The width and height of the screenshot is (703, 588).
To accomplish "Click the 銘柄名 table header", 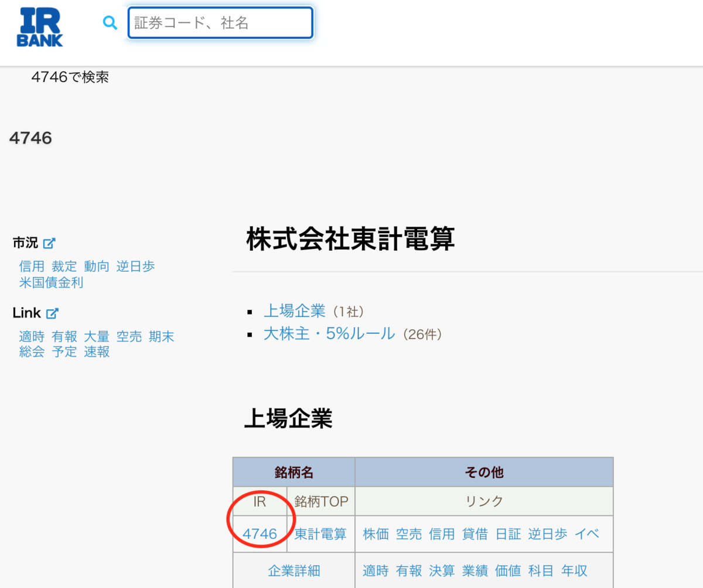I will (x=294, y=472).
